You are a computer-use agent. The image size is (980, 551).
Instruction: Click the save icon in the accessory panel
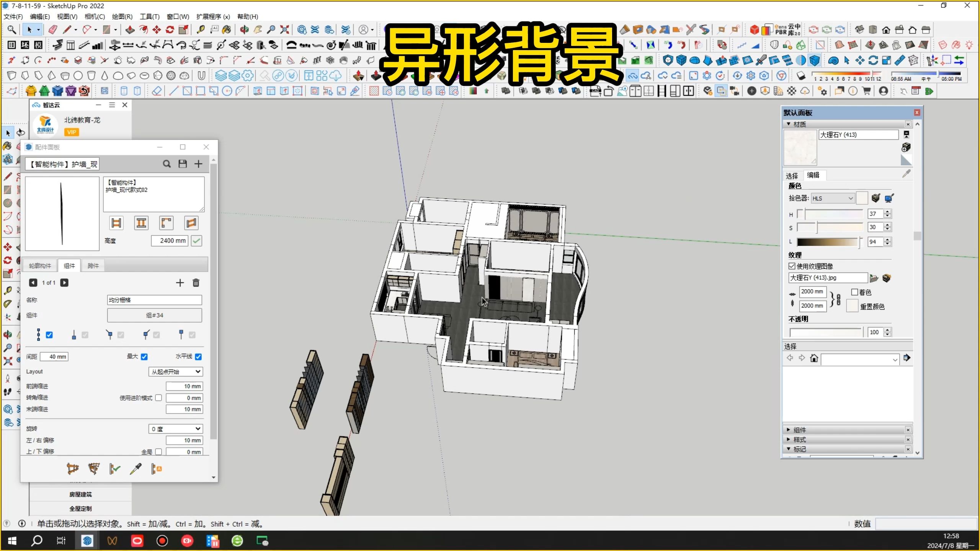pyautogui.click(x=183, y=163)
